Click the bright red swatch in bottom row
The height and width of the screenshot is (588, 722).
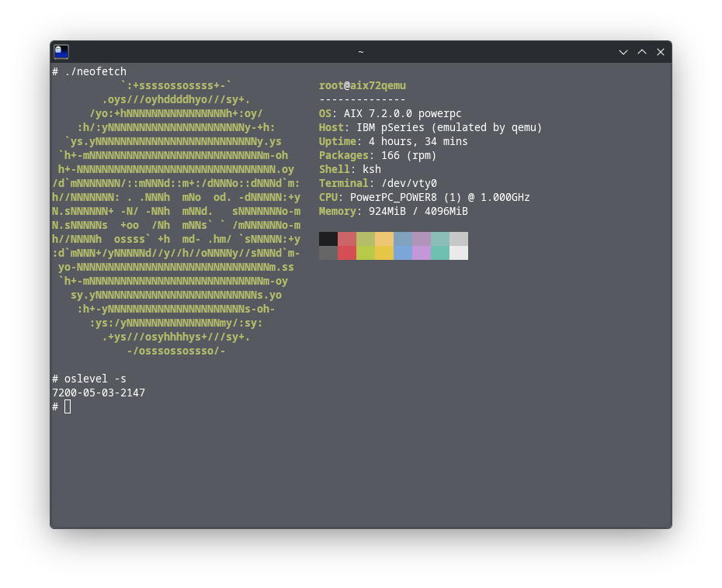point(347,253)
